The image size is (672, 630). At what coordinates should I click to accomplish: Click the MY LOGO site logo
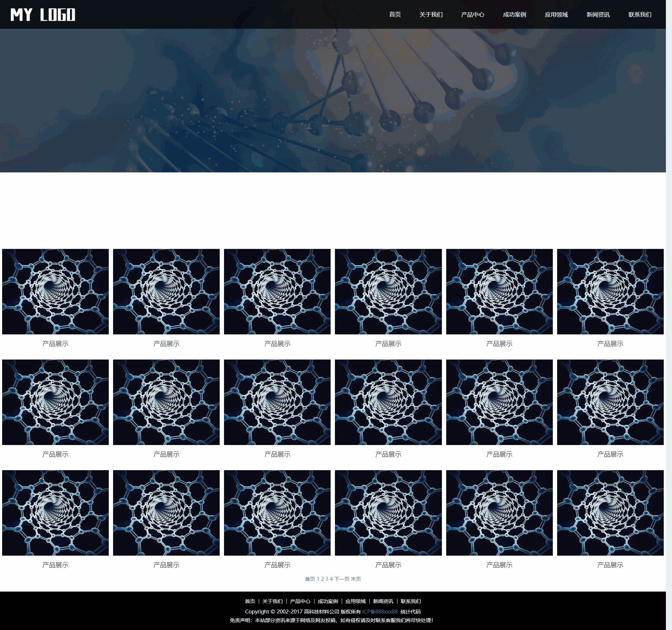pyautogui.click(x=43, y=15)
